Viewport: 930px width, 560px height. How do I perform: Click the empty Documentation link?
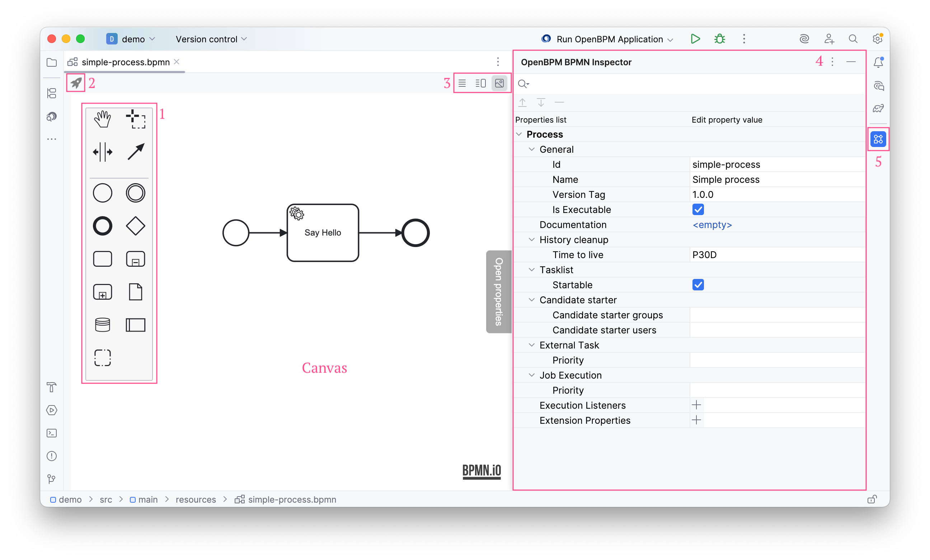pyautogui.click(x=712, y=225)
